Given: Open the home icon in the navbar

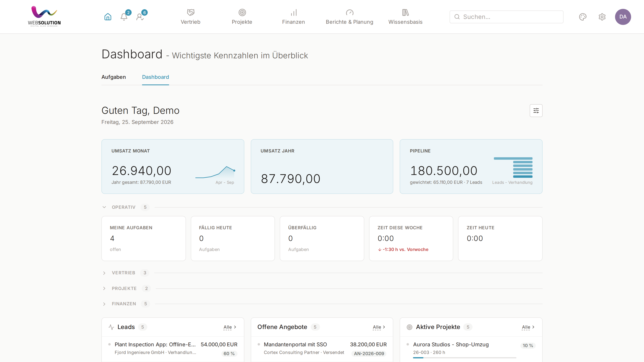Looking at the screenshot, I should click(108, 17).
